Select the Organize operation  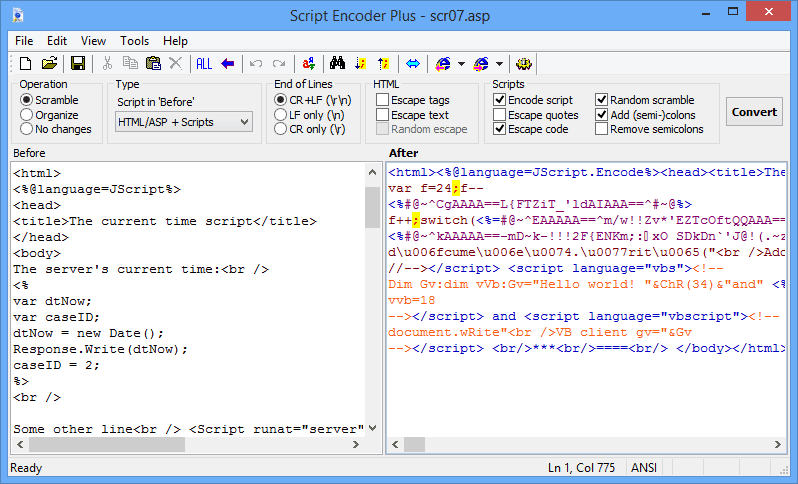[x=49, y=115]
